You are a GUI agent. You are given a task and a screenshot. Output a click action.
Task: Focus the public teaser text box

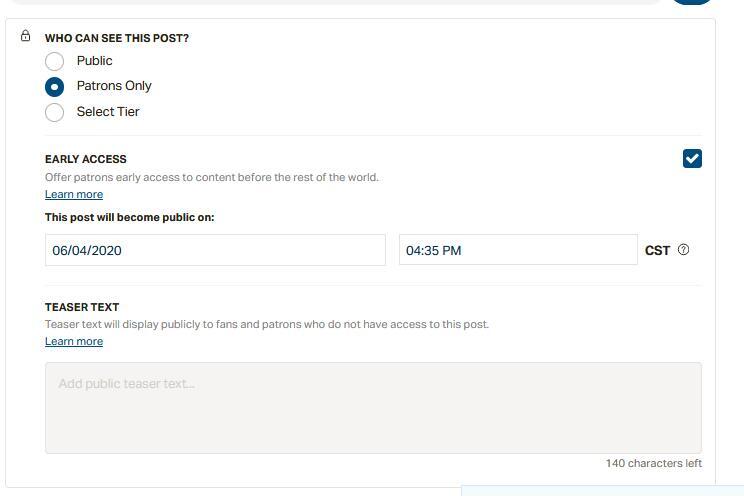point(373,408)
